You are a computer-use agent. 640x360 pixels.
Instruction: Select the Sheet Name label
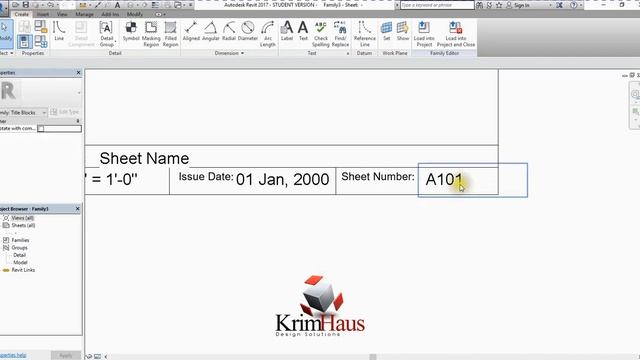[144, 158]
